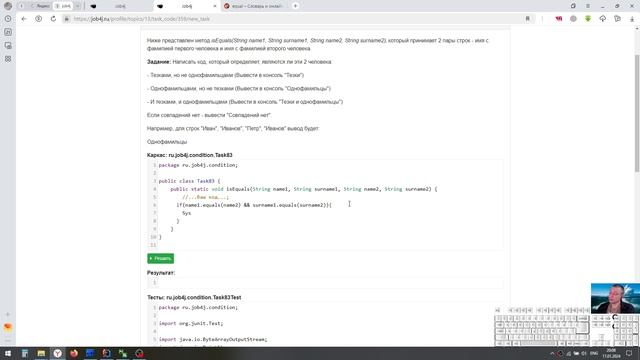Click the Yandex home icon beside refresh

point(39,19)
